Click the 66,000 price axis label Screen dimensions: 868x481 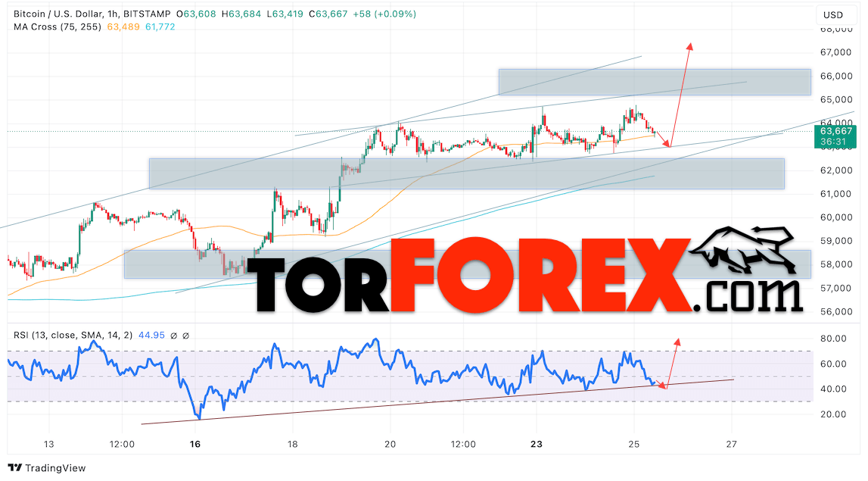[x=836, y=76]
